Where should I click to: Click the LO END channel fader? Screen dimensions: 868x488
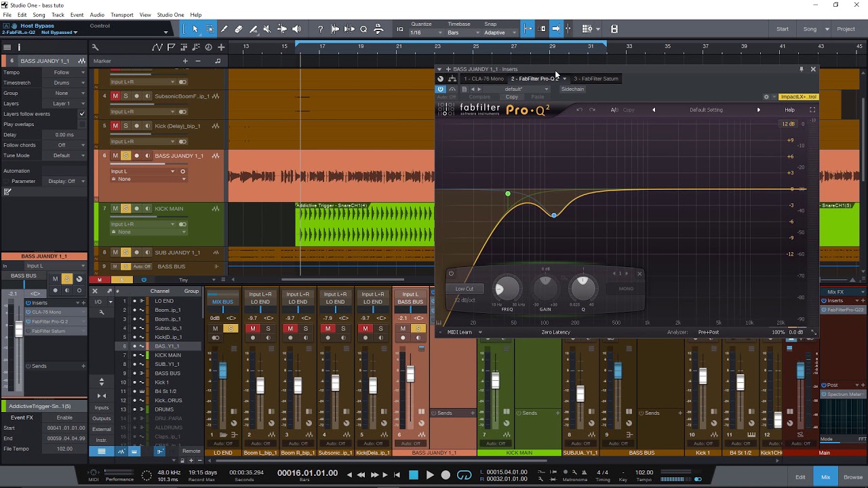(x=222, y=370)
